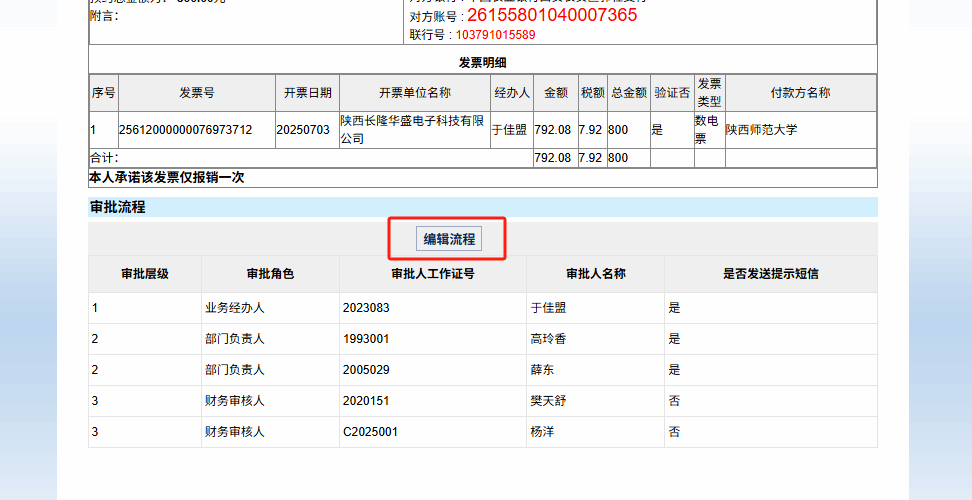Click the 发票明细 table title
The width and height of the screenshot is (972, 500).
[x=482, y=62]
